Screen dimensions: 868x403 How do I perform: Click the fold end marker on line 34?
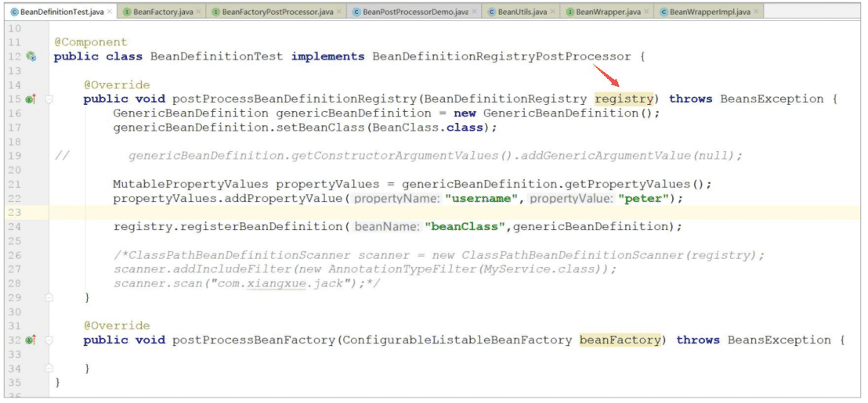(49, 368)
